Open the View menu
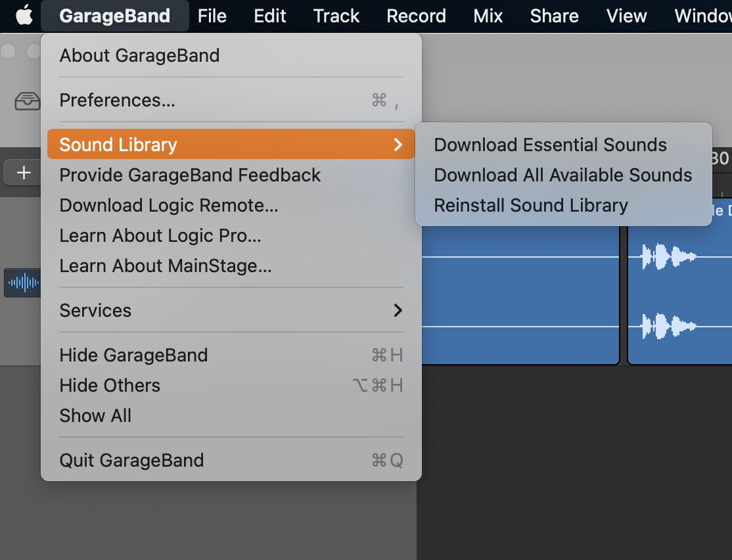This screenshot has height=560, width=732. click(x=626, y=16)
